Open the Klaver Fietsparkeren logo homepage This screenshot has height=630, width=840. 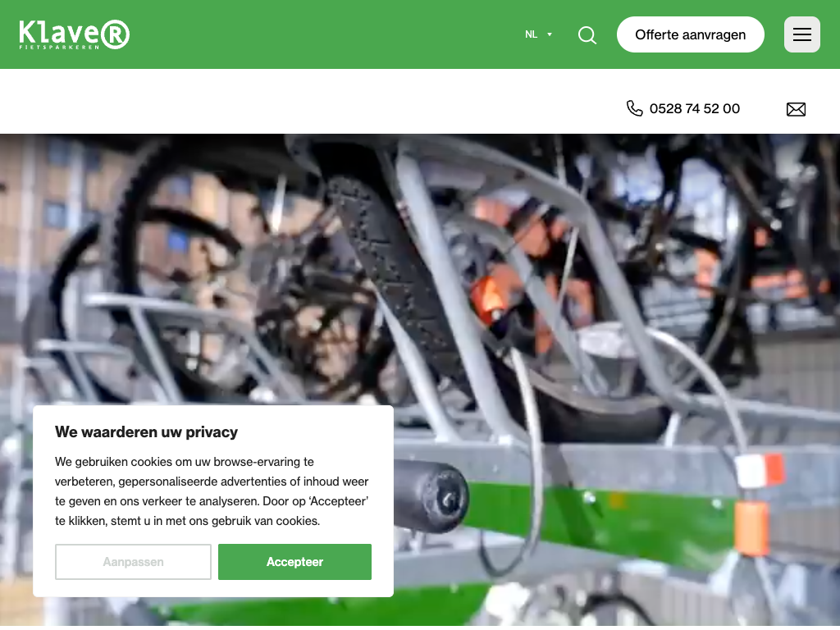(74, 34)
